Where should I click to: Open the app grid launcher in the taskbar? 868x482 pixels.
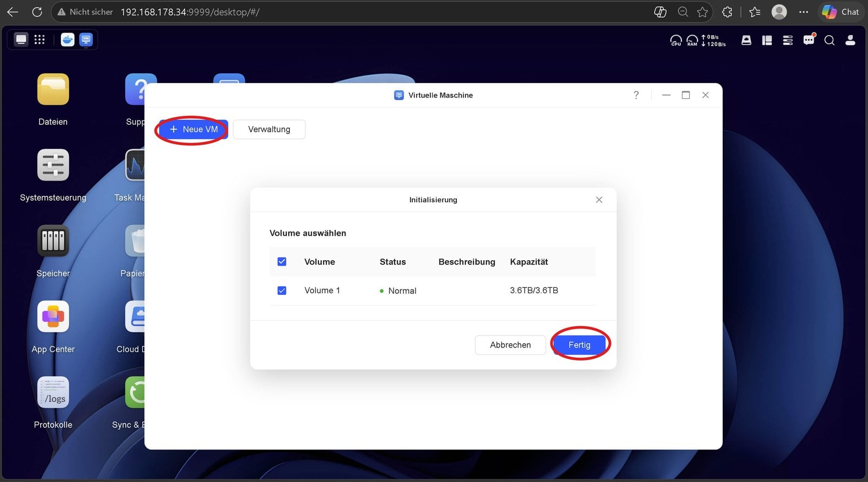tap(40, 40)
